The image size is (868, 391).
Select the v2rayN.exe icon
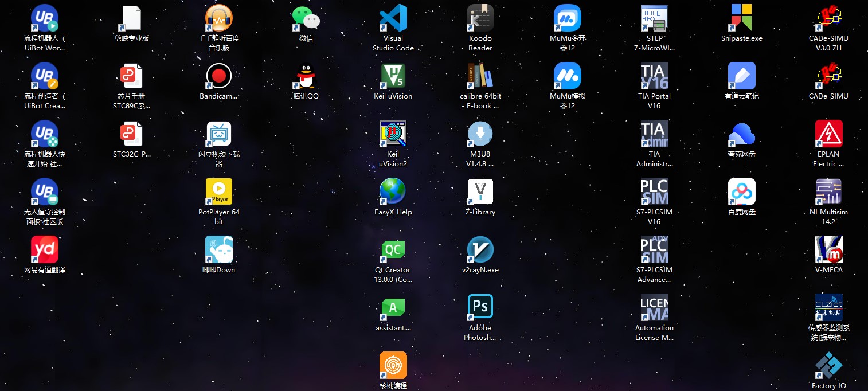point(480,250)
